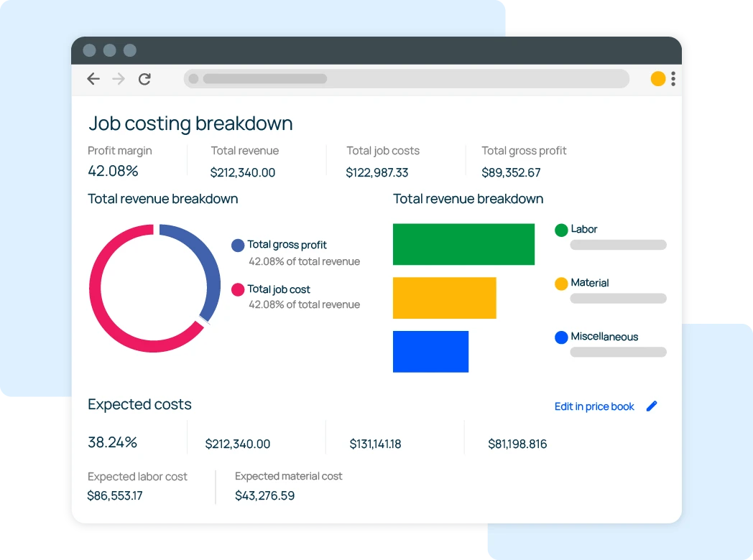Click the Material legend label
Image resolution: width=753 pixels, height=560 pixels.
coord(590,283)
